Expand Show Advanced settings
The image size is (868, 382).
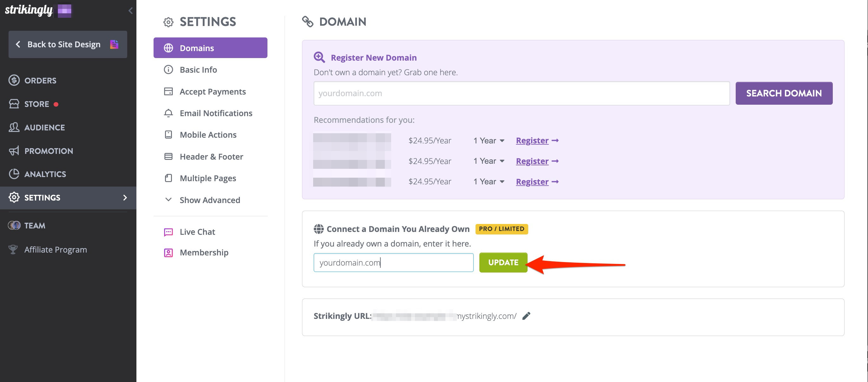210,200
